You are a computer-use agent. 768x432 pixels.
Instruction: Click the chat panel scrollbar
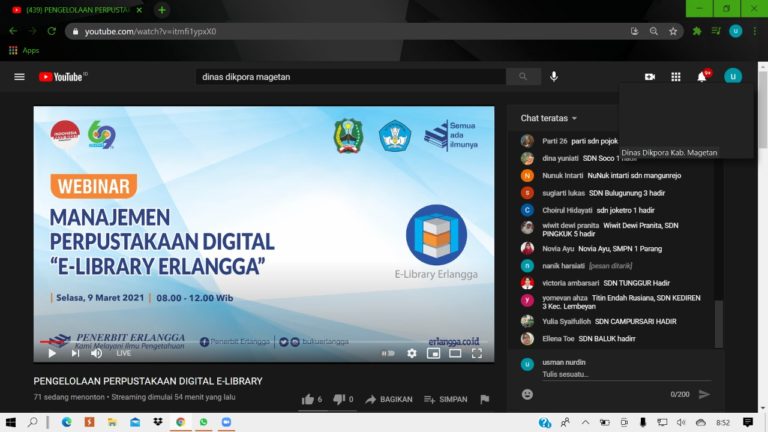coord(719,323)
